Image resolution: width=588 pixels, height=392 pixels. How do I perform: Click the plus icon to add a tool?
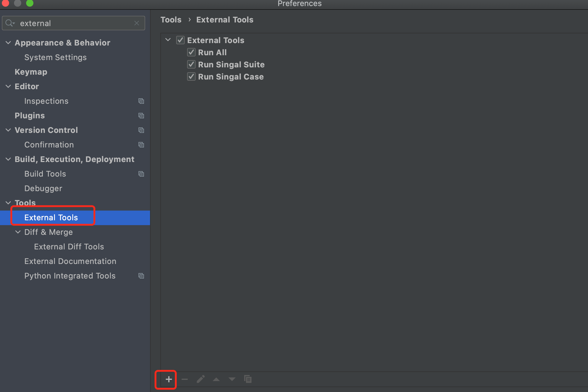click(x=169, y=379)
